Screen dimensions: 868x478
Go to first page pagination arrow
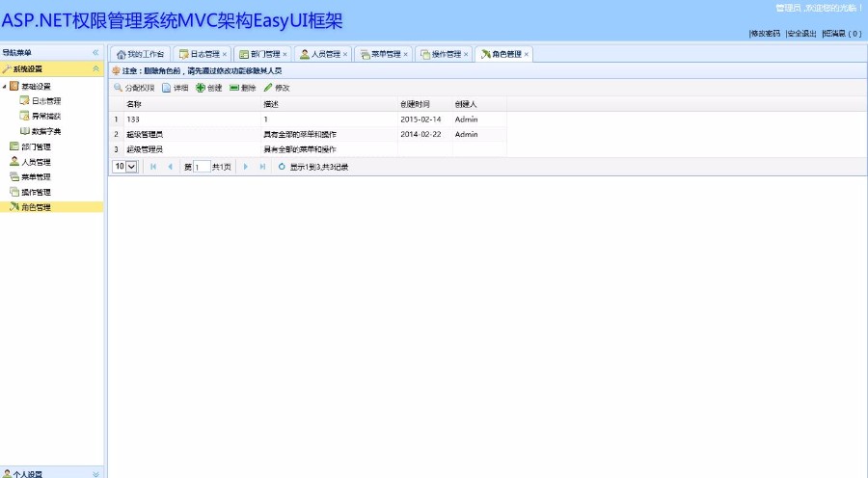(153, 167)
